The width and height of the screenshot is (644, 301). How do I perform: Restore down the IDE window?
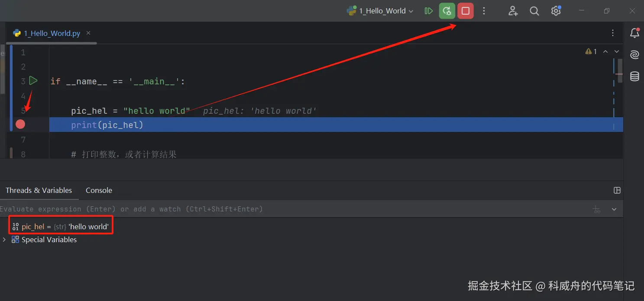[x=607, y=11]
